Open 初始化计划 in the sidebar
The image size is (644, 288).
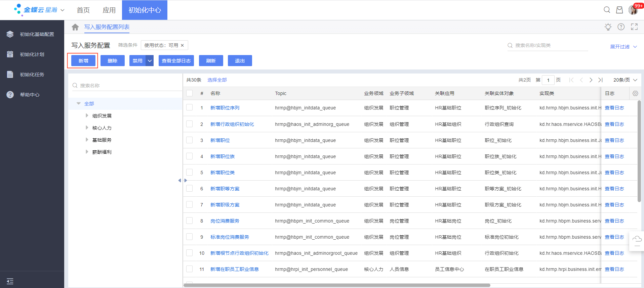point(32,54)
